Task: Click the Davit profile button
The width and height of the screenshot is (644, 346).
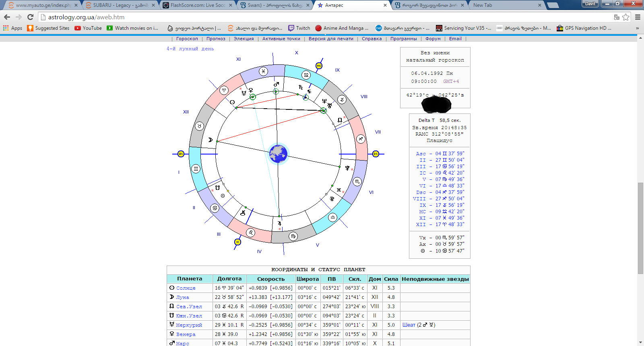Action: tap(590, 4)
